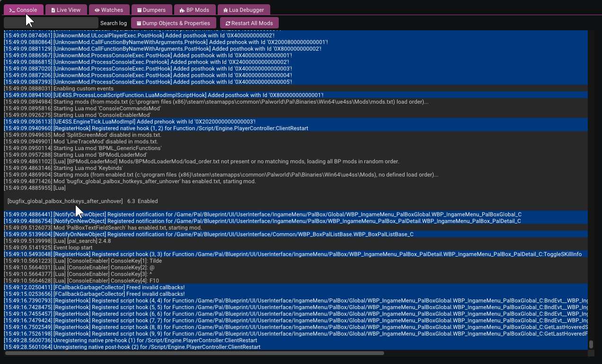This screenshot has height=364, width=602.
Task: Switch to the Console tab
Action: (x=24, y=9)
